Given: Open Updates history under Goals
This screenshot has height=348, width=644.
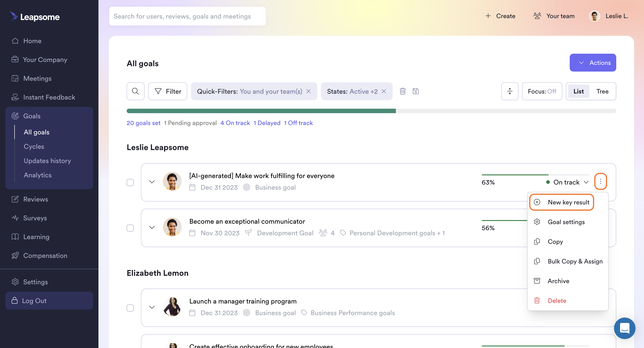Looking at the screenshot, I should pos(47,161).
